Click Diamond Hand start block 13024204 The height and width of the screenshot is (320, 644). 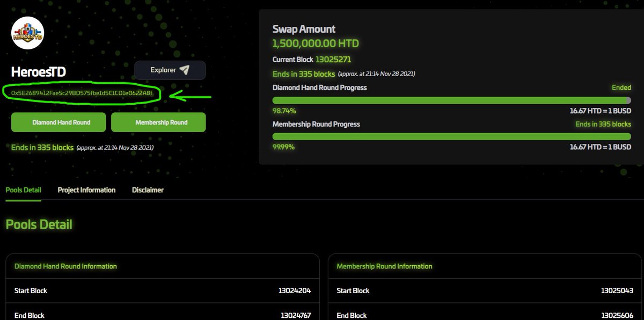pyautogui.click(x=295, y=290)
